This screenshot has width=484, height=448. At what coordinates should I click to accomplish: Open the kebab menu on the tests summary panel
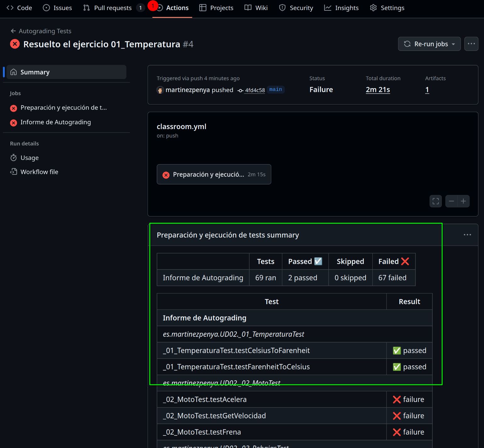467,235
